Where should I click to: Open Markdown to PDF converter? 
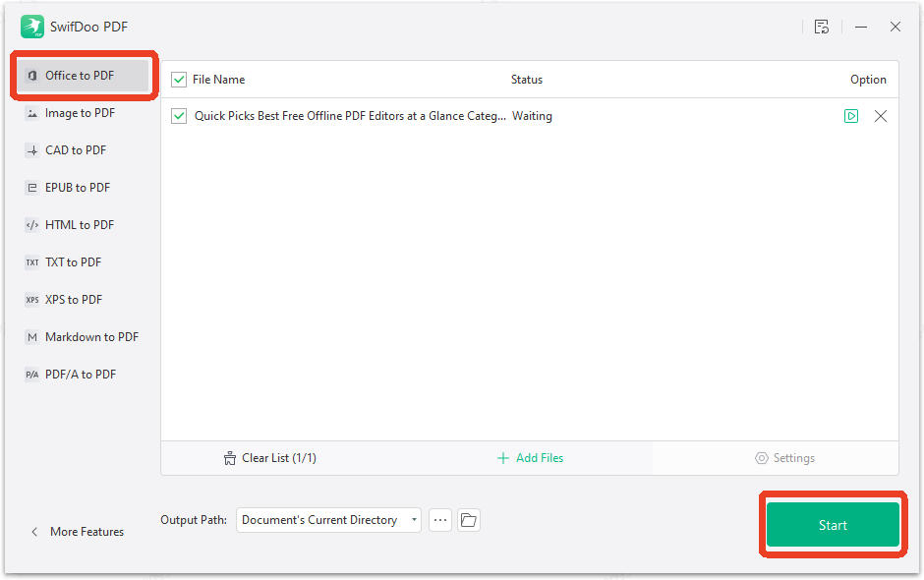[x=84, y=337]
